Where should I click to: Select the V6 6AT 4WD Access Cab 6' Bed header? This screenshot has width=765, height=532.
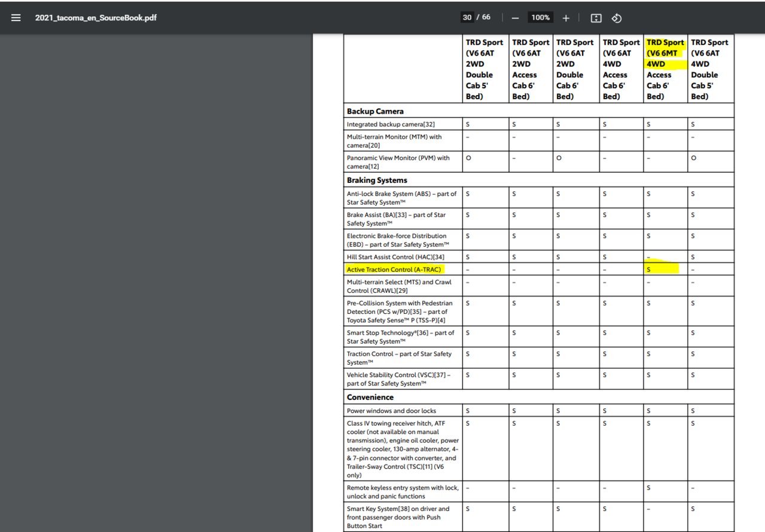[621, 69]
